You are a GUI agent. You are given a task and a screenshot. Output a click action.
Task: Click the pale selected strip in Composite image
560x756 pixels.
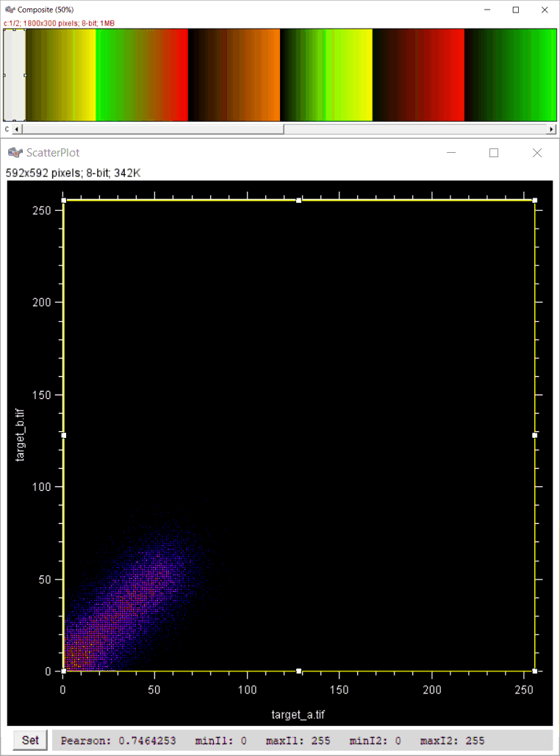[x=15, y=75]
